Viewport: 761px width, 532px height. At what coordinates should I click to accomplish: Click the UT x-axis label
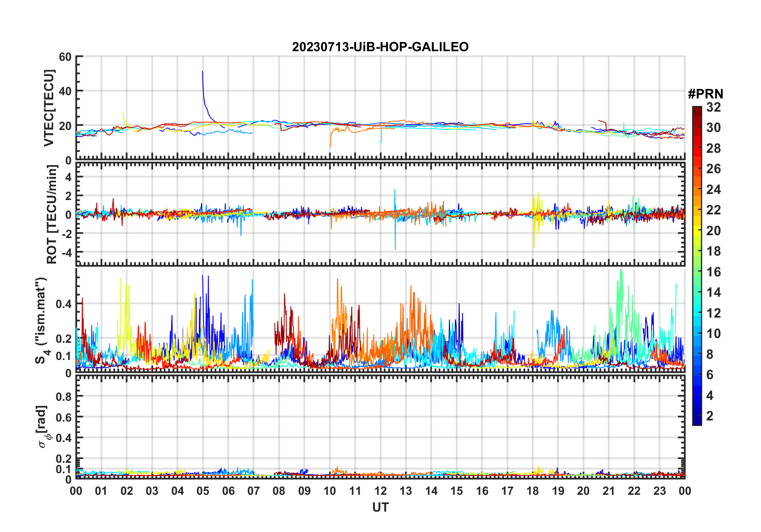coord(380,507)
